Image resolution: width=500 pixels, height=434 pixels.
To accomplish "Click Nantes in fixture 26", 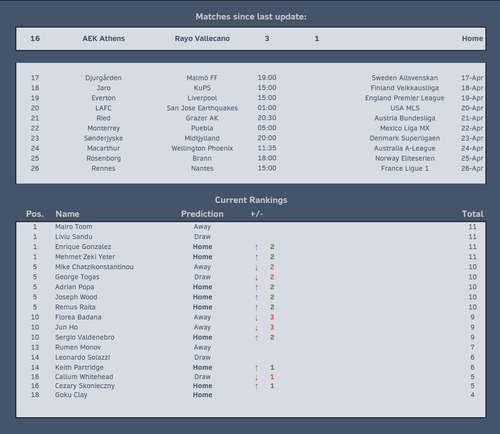I will (202, 168).
